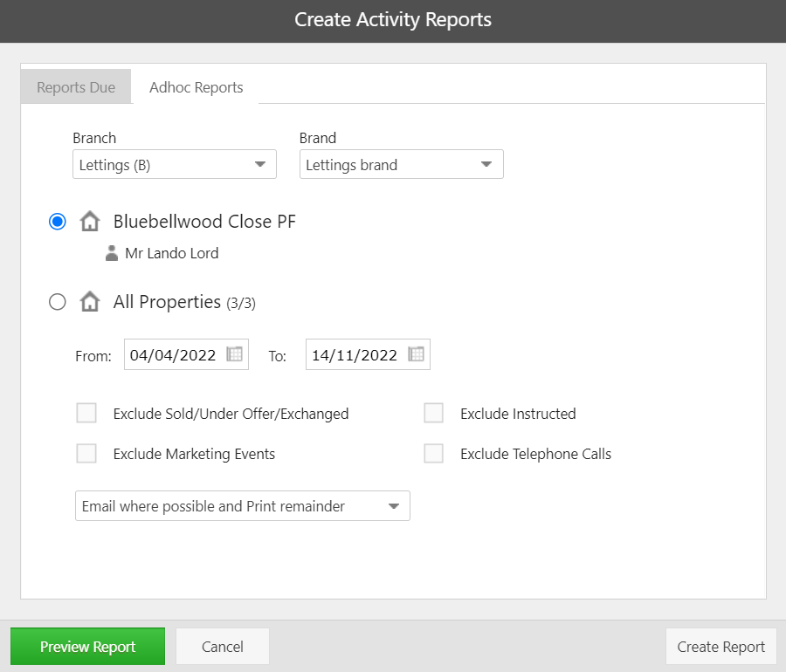Image resolution: width=786 pixels, height=672 pixels.
Task: Click the Exclude Sold/Under Offer/Exchanged label text
Action: tap(231, 414)
